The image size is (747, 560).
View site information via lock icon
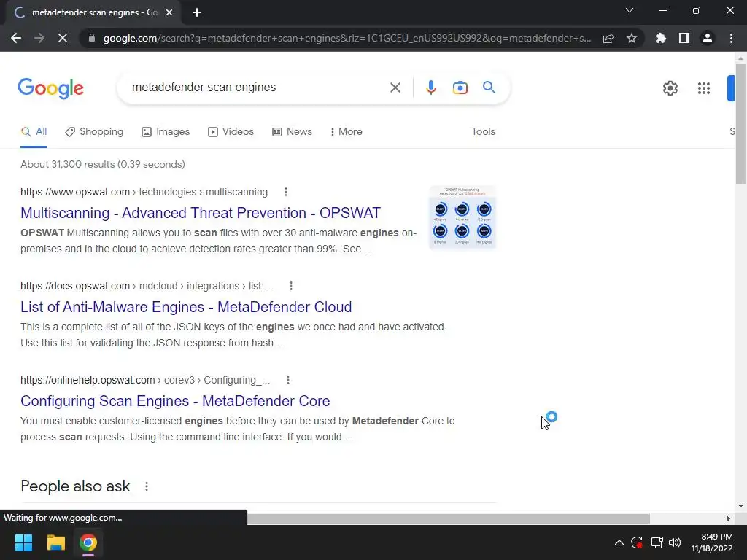point(92,38)
